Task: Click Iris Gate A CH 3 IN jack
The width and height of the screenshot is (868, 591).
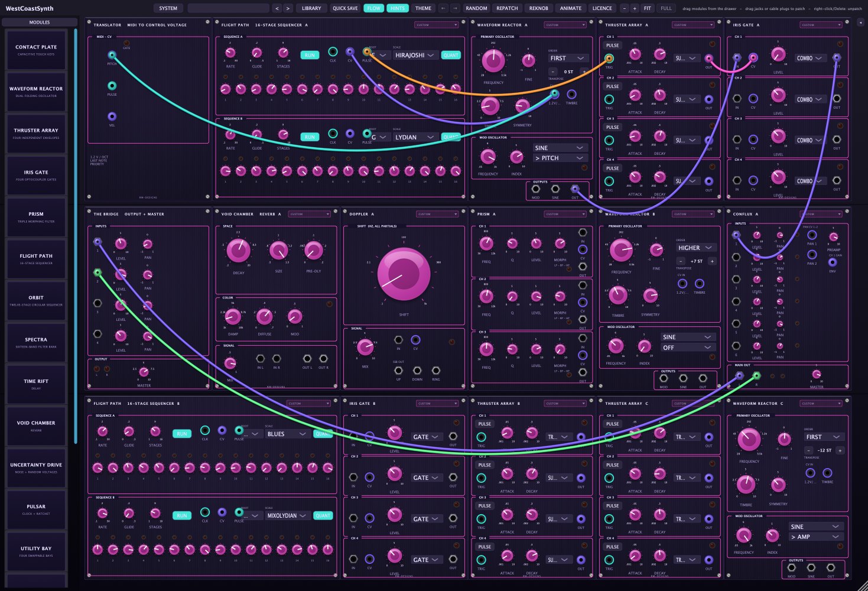Action: [737, 140]
